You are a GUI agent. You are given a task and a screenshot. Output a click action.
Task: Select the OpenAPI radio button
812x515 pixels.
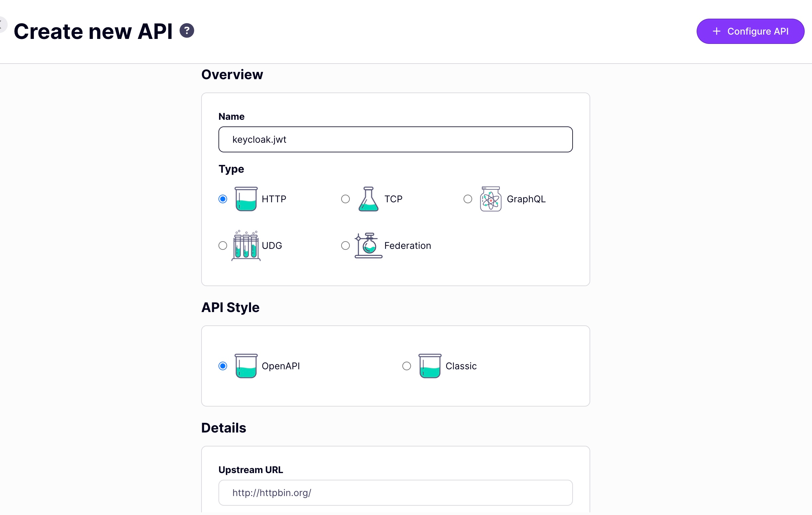tap(222, 366)
